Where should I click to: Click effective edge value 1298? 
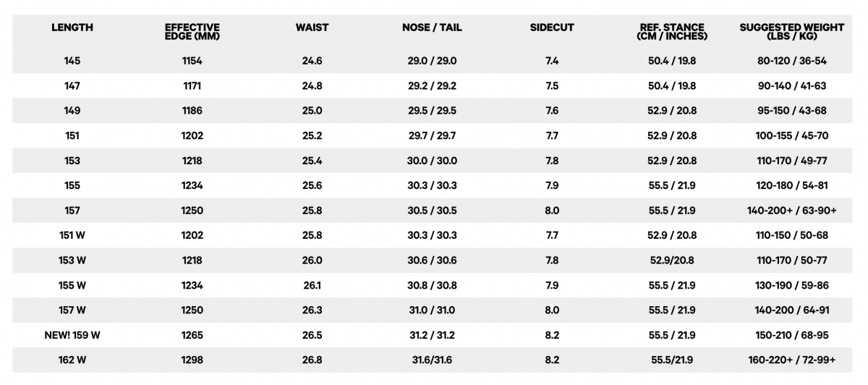pos(192,360)
